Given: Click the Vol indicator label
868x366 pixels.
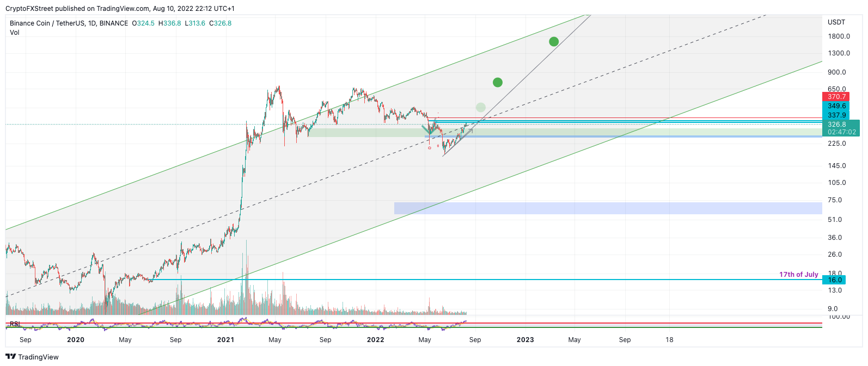Looking at the screenshot, I should [15, 33].
